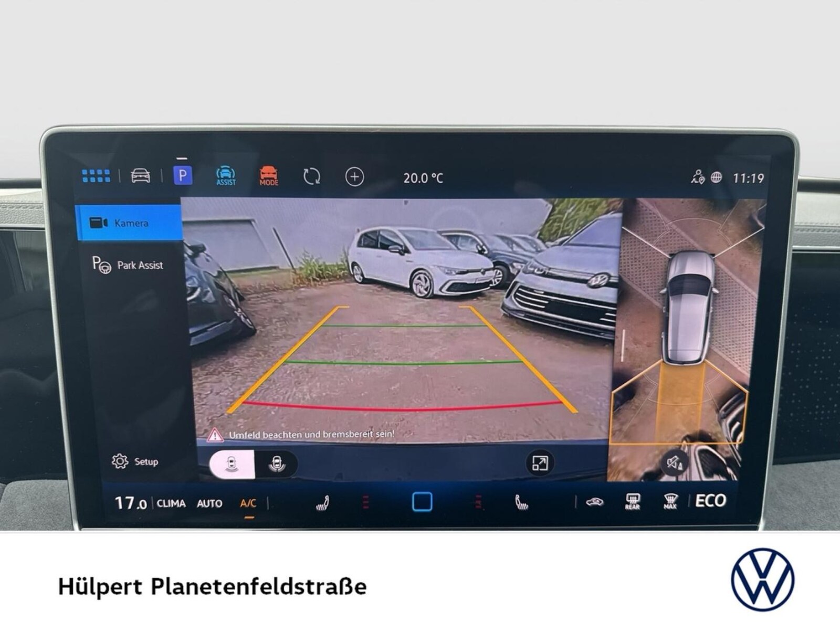Tap the blue P parking icon
This screenshot has width=840, height=630.
(183, 176)
